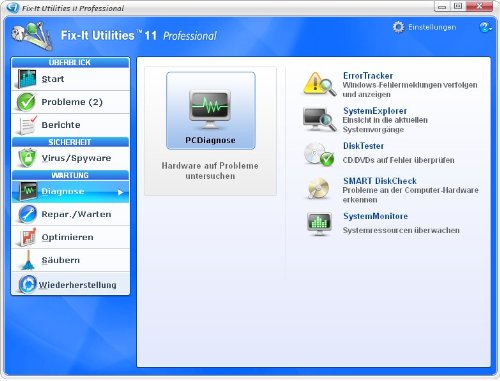Click the Wiederherstellung restore arrow icon
500x381 pixels.
[x=28, y=284]
